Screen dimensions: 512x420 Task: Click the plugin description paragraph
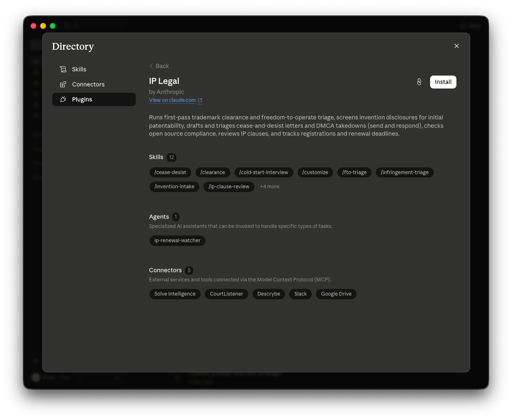tap(296, 126)
